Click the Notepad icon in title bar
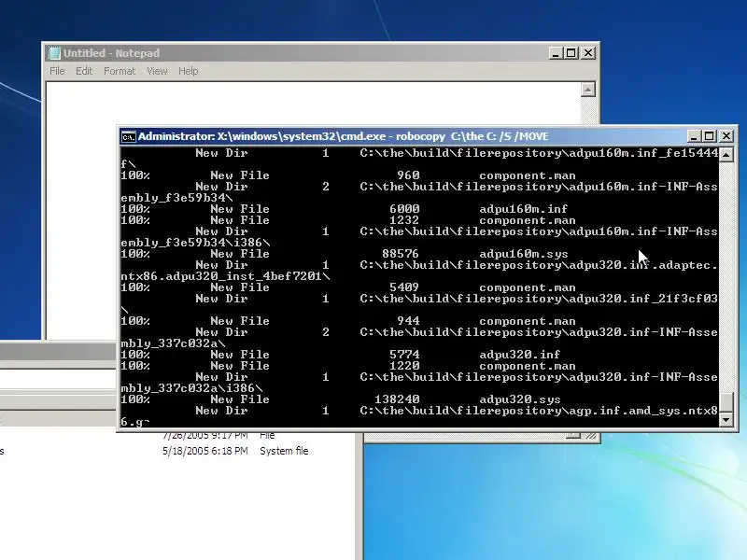Screen dimensions: 747x560 pos(55,53)
